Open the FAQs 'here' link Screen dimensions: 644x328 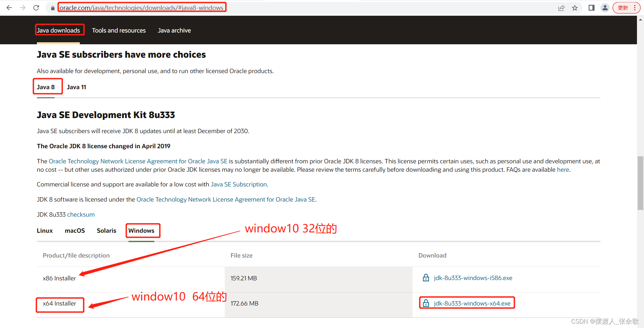click(563, 170)
